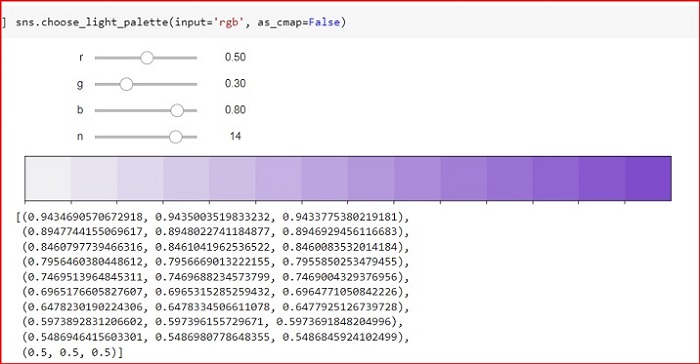Click the b value readout 0.80
Viewport: 700px width, 364px height.
tap(235, 110)
